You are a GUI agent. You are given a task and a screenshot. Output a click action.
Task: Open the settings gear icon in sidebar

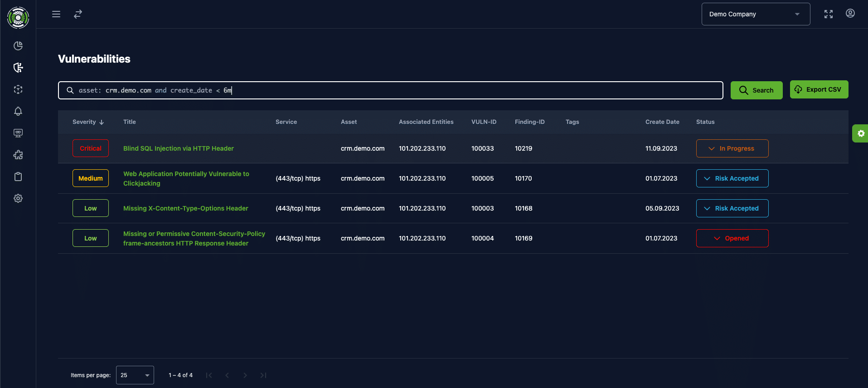[x=18, y=198]
